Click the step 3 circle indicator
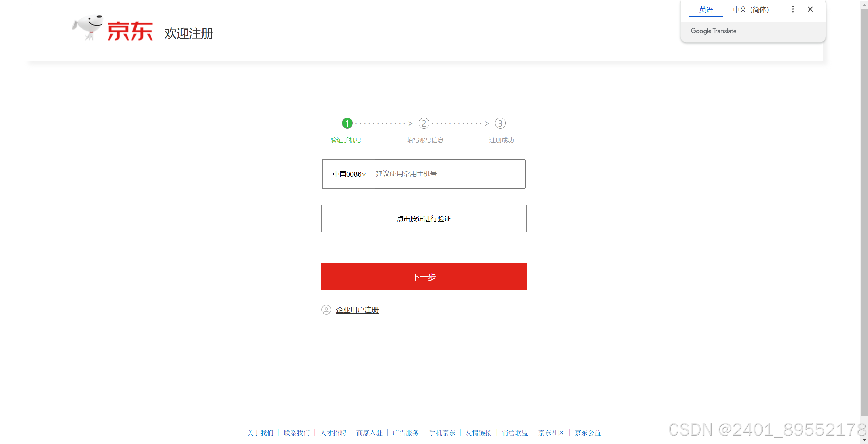The width and height of the screenshot is (868, 444). pyautogui.click(x=500, y=123)
